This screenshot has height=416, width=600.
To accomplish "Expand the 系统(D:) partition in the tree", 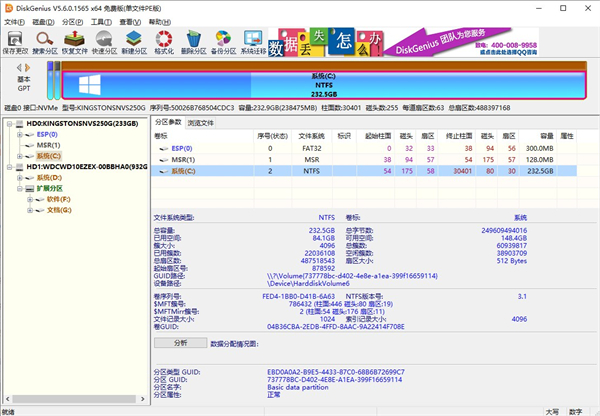I will (x=21, y=177).
